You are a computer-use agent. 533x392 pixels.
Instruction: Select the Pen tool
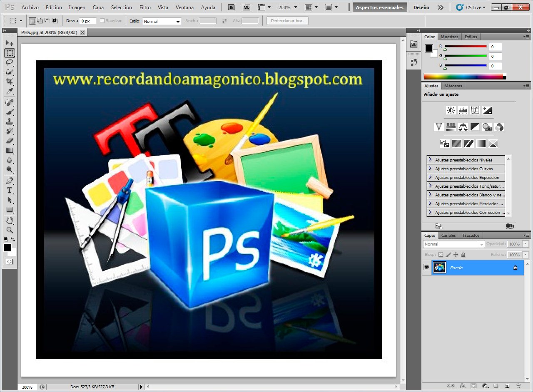point(10,181)
